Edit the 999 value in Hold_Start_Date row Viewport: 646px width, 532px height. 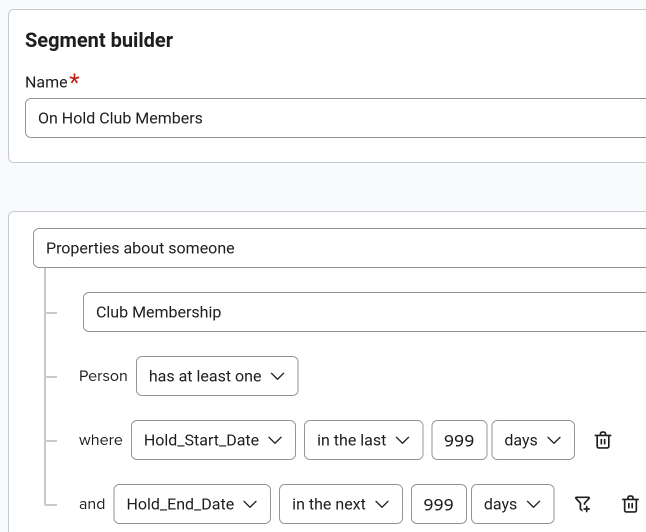click(x=459, y=440)
